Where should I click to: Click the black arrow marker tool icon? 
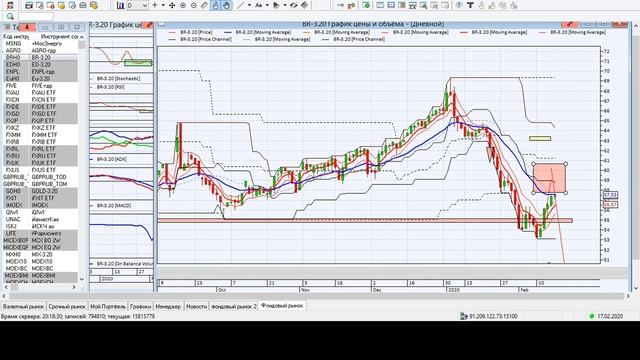tap(276, 5)
